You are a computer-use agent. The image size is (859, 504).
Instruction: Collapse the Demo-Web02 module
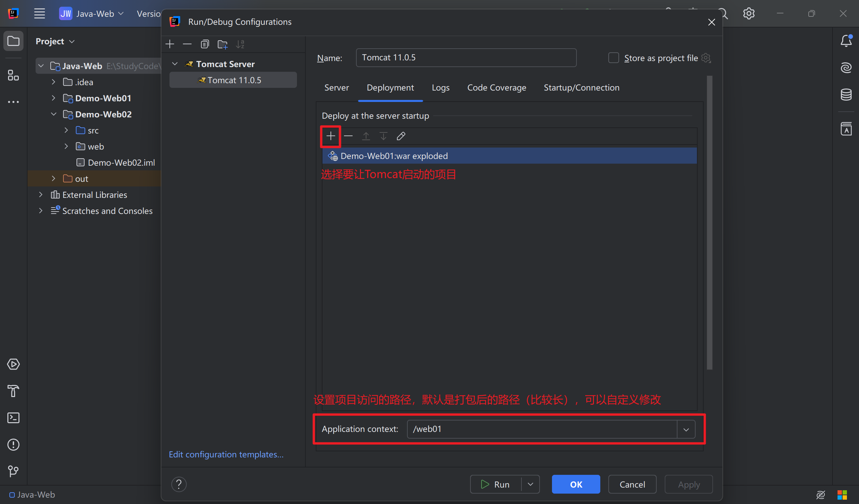(53, 114)
